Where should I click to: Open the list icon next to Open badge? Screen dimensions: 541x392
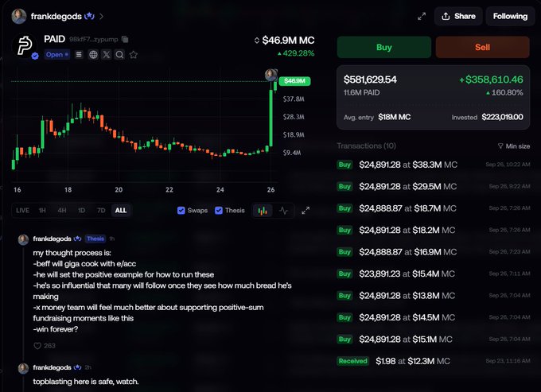coord(79,55)
